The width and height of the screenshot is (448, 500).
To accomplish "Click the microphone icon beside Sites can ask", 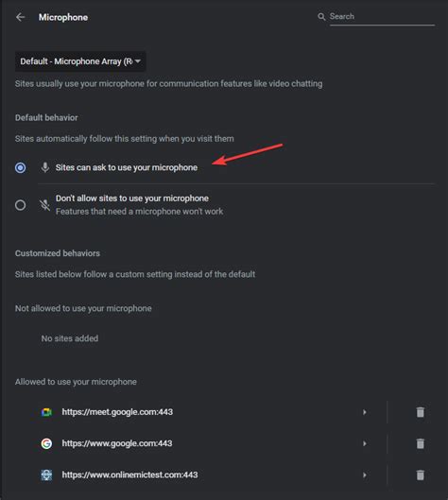I will (x=45, y=167).
